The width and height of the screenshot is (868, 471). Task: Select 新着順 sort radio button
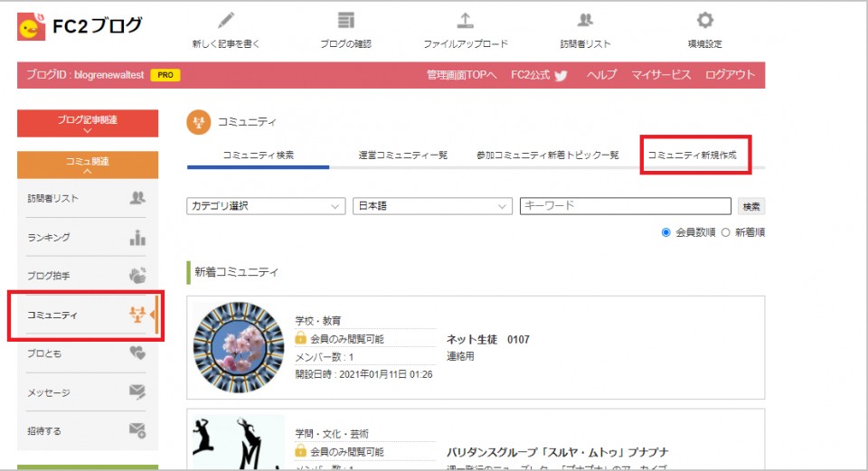coord(726,232)
